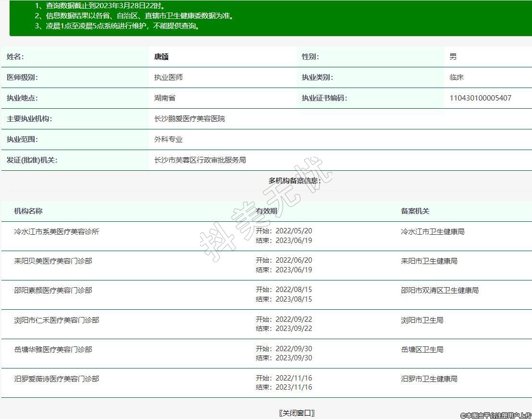Click the 汨罗市卫生健康局 authority text
This screenshot has height=419, width=532.
pos(429,379)
